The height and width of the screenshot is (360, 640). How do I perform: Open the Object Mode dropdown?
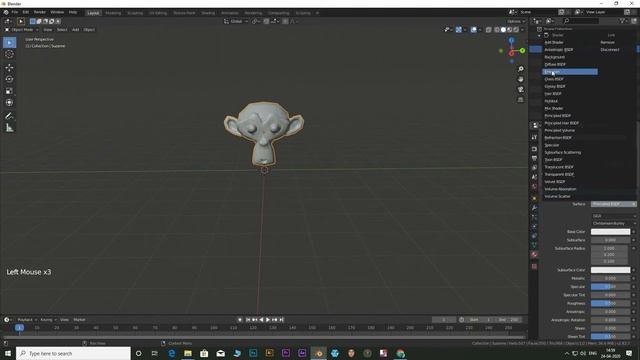[x=22, y=30]
